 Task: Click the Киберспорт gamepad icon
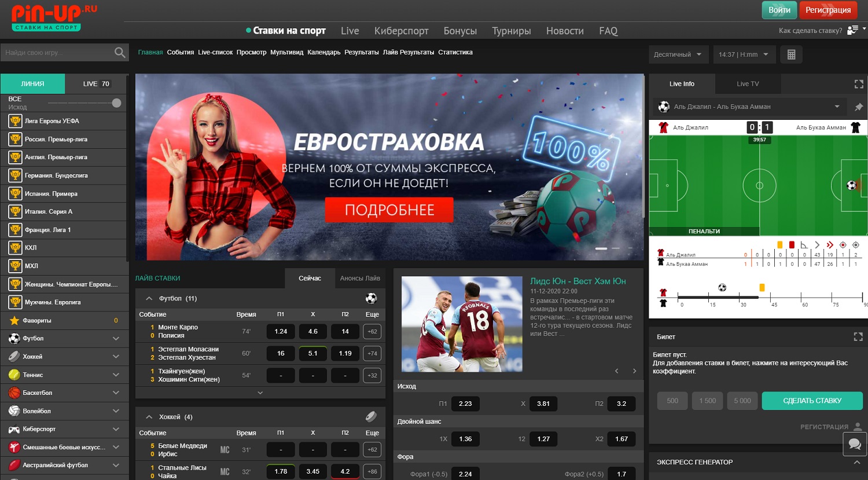[x=14, y=429]
